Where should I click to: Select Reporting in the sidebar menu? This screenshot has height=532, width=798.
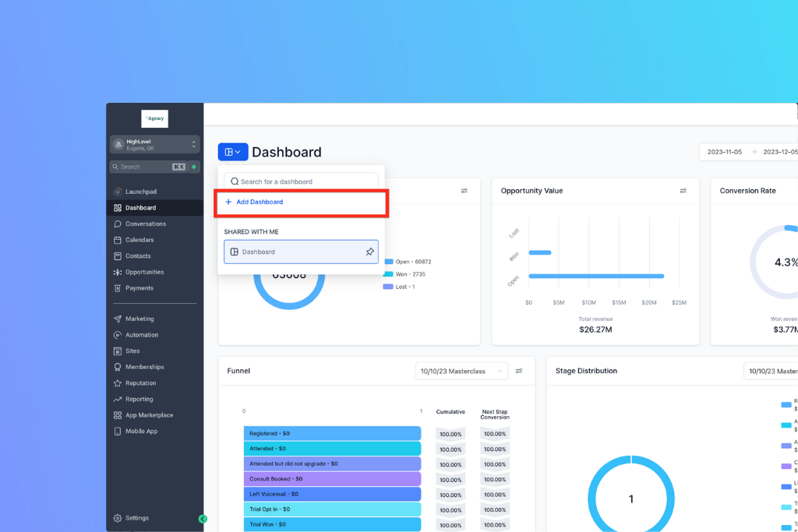click(139, 399)
